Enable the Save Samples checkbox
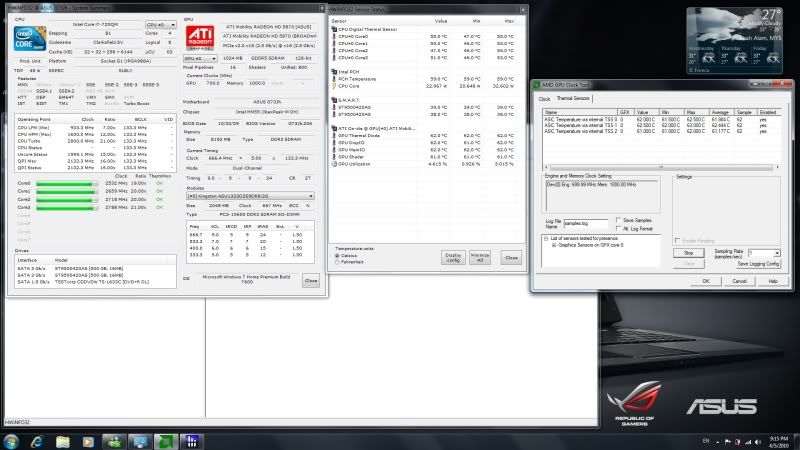 click(619, 219)
